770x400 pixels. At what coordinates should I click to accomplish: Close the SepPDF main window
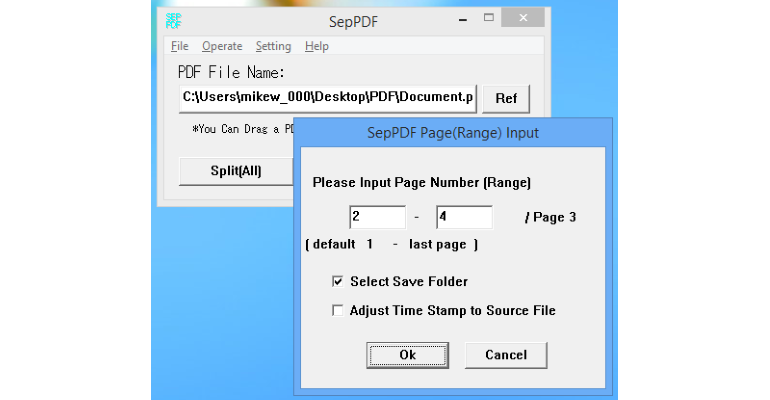(x=523, y=18)
